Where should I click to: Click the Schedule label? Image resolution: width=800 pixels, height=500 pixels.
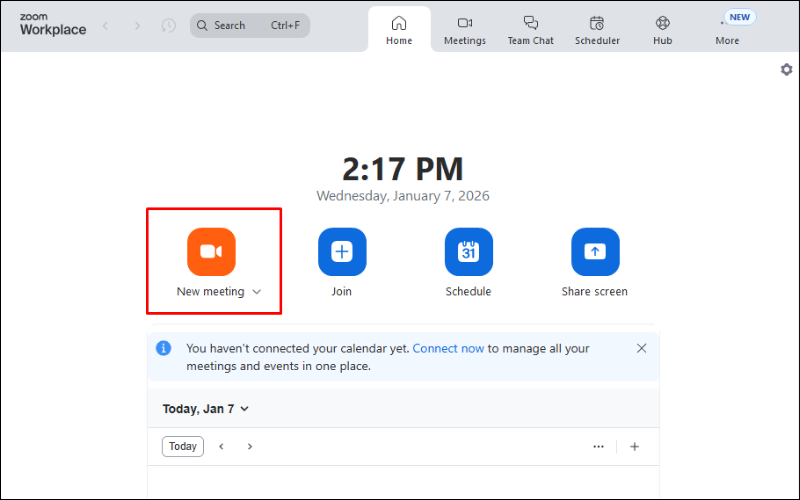click(x=468, y=292)
